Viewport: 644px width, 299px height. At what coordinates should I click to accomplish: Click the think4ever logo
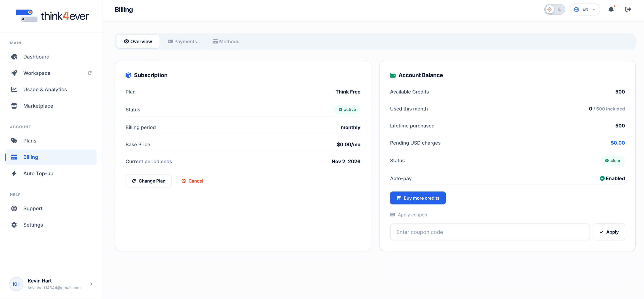(52, 16)
